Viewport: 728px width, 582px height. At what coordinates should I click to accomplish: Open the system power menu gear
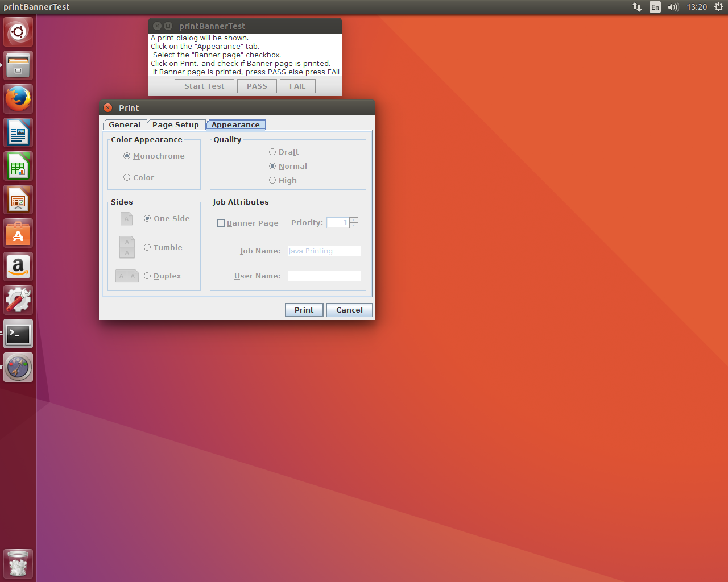(x=718, y=7)
